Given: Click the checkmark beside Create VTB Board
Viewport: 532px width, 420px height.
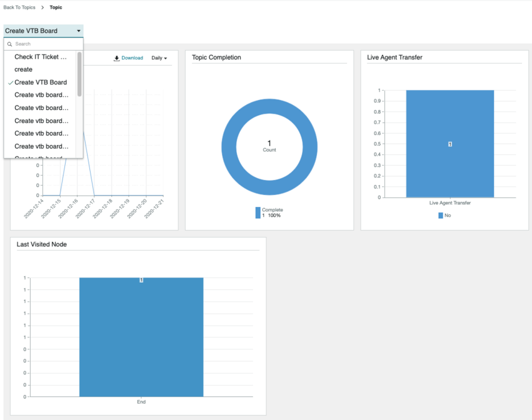Looking at the screenshot, I should (x=11, y=82).
